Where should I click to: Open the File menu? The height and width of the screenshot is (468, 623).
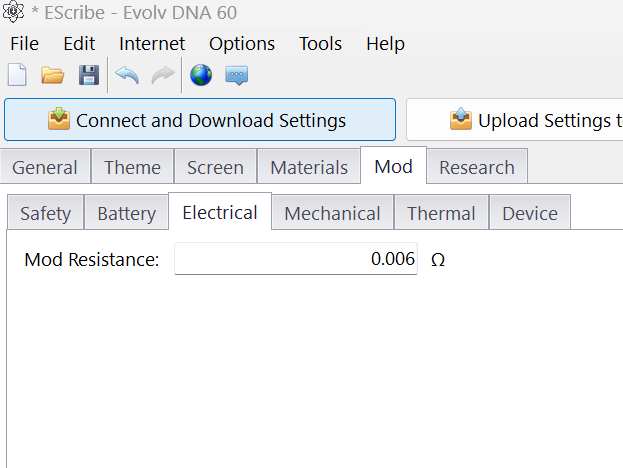click(x=24, y=44)
